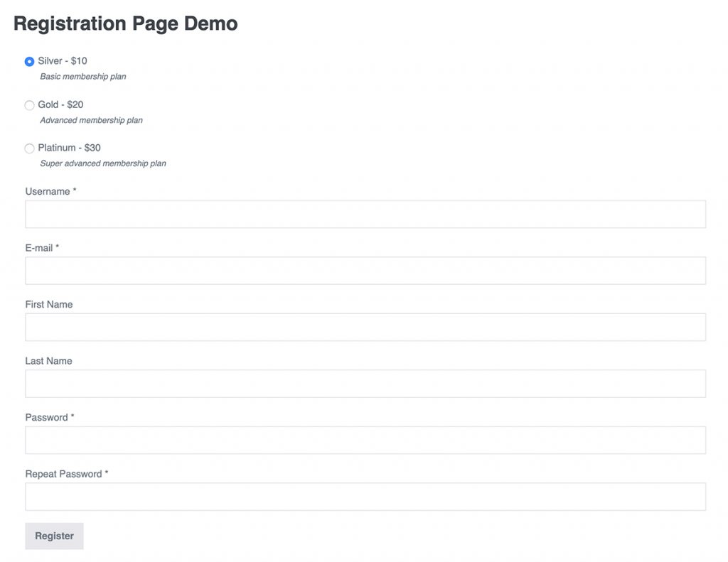Viewport: 728px width, 562px height.
Task: Focus the Last Name text field
Action: [x=365, y=384]
